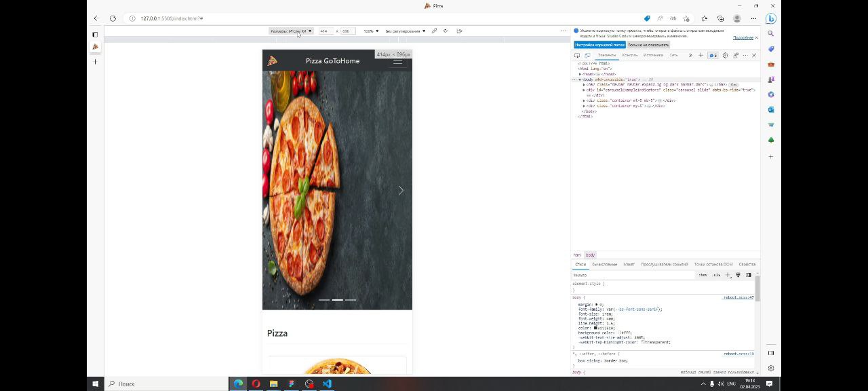This screenshot has width=868, height=391.
Task: Toggle the .cls classes panel
Action: coord(716,275)
